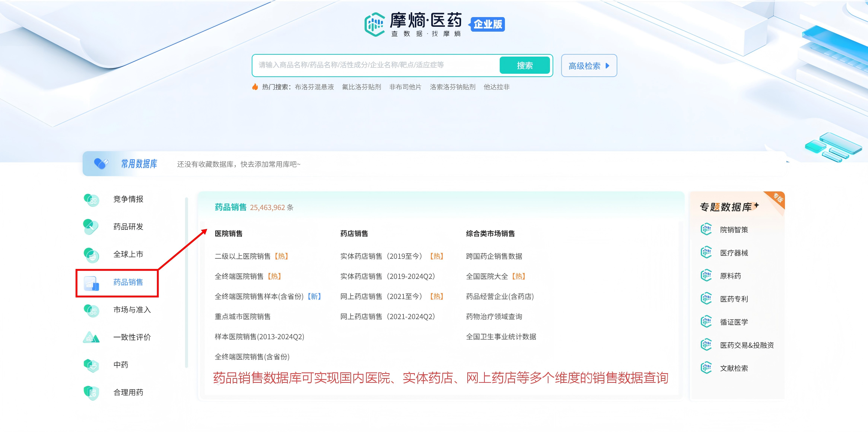
Task: Click the icon beside 医药交易&投融资
Action: [706, 345]
